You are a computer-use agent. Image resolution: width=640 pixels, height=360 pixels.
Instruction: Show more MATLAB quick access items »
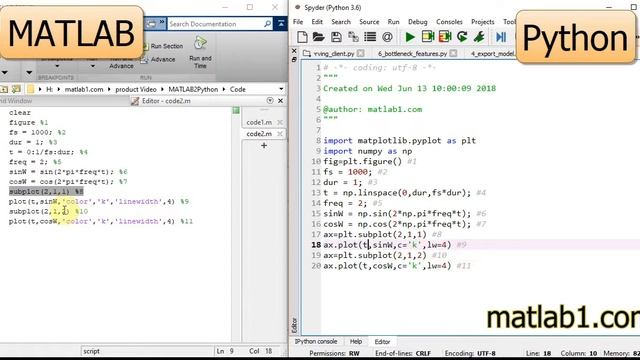click(162, 22)
